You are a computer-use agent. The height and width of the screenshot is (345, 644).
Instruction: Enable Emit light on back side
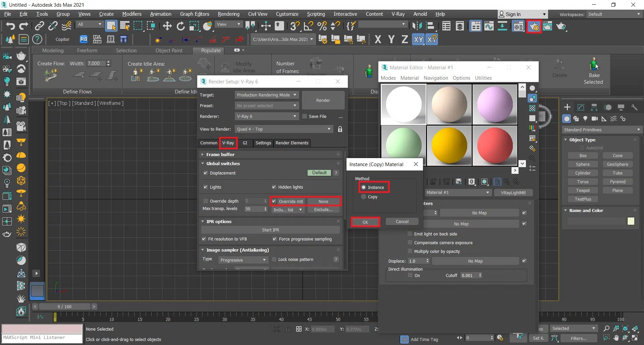pos(410,234)
